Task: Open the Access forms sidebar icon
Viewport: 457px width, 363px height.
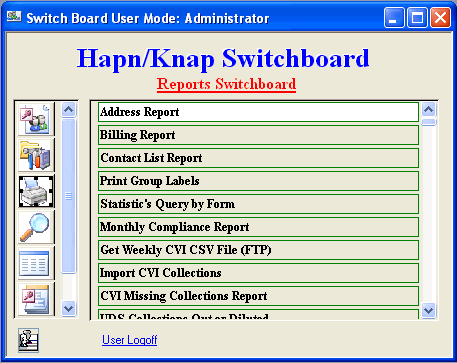Action: point(36,299)
